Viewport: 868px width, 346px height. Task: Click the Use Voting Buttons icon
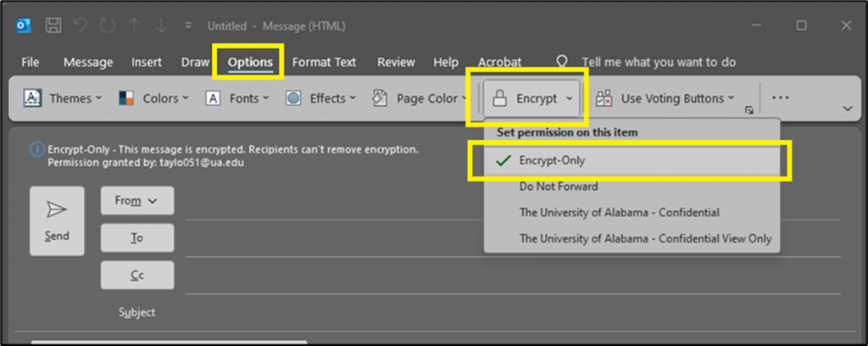pyautogui.click(x=604, y=98)
